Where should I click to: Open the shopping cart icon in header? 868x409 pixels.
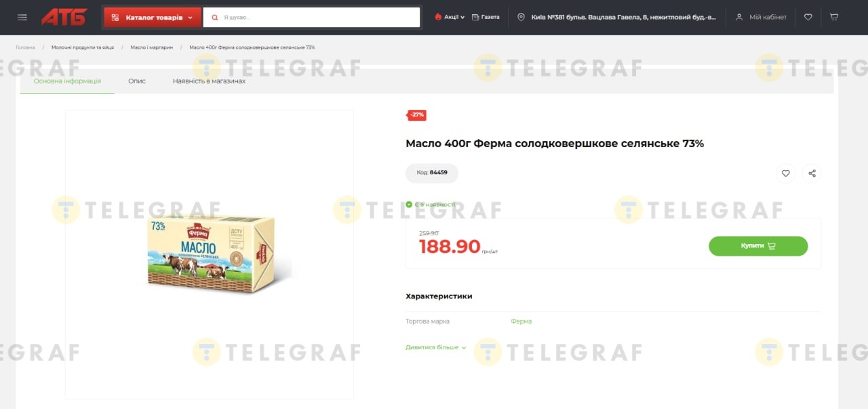[x=834, y=17]
